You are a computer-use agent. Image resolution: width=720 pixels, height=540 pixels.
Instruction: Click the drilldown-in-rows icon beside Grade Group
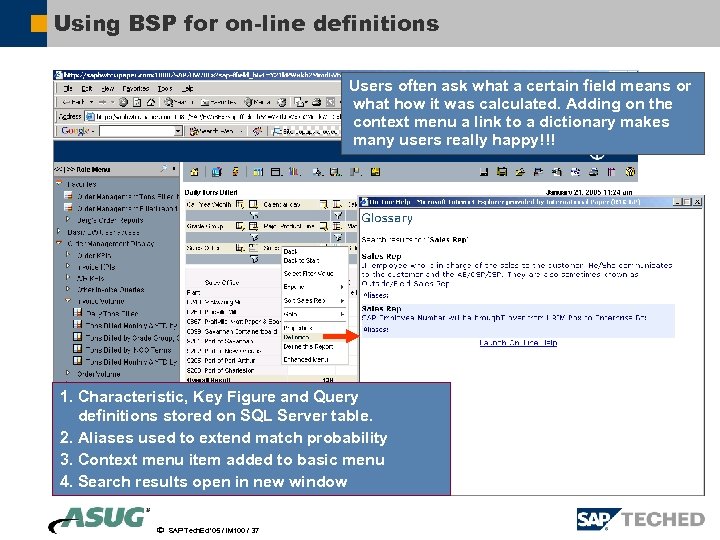[x=240, y=226]
